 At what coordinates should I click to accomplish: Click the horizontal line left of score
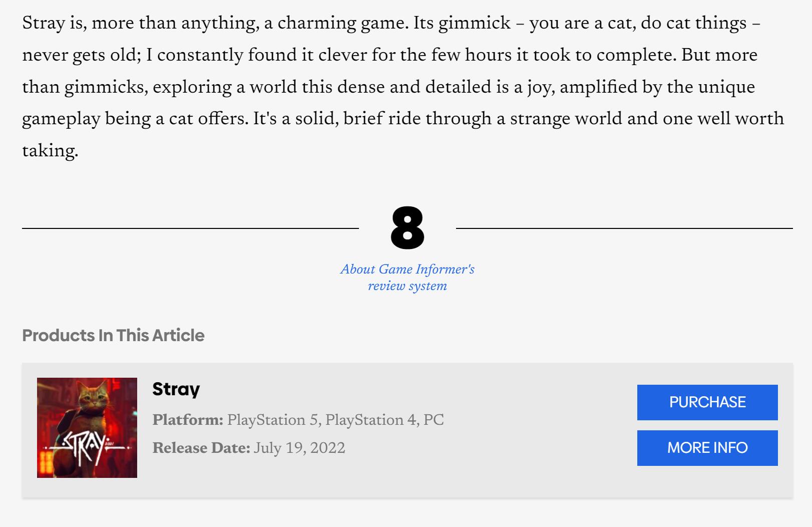[x=190, y=228]
